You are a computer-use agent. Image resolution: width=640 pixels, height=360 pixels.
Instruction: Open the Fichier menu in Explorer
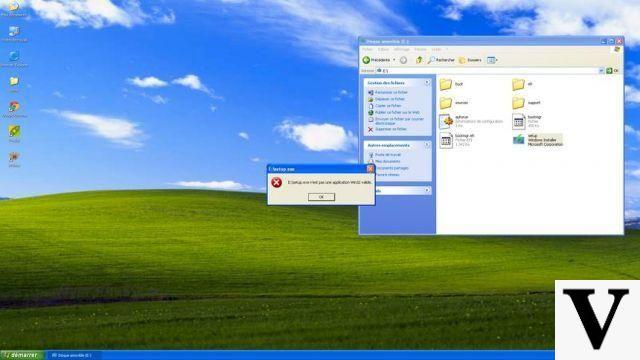(x=367, y=49)
